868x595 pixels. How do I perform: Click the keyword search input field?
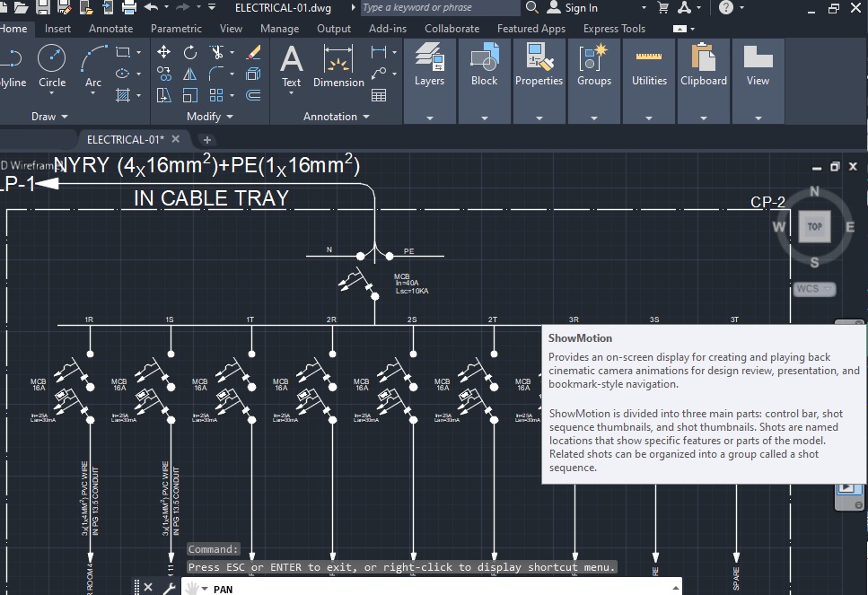440,8
